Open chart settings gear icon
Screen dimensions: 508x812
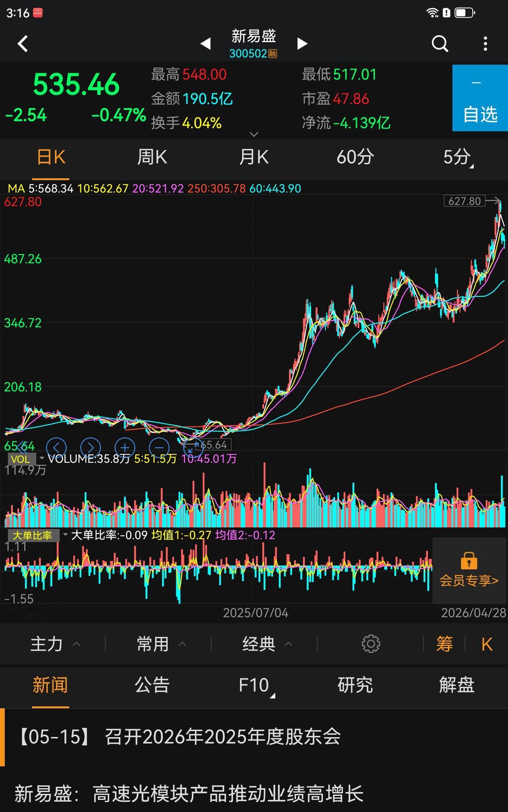[x=371, y=644]
